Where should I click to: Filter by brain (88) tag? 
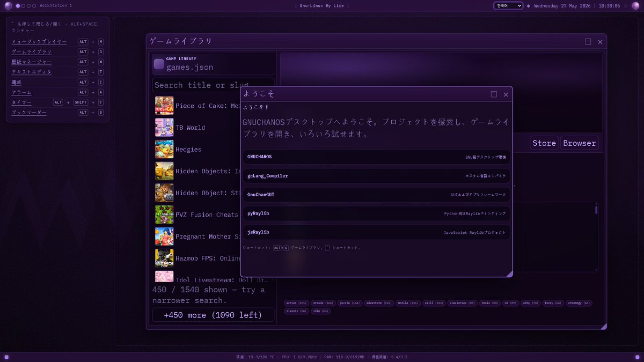pyautogui.click(x=490, y=303)
